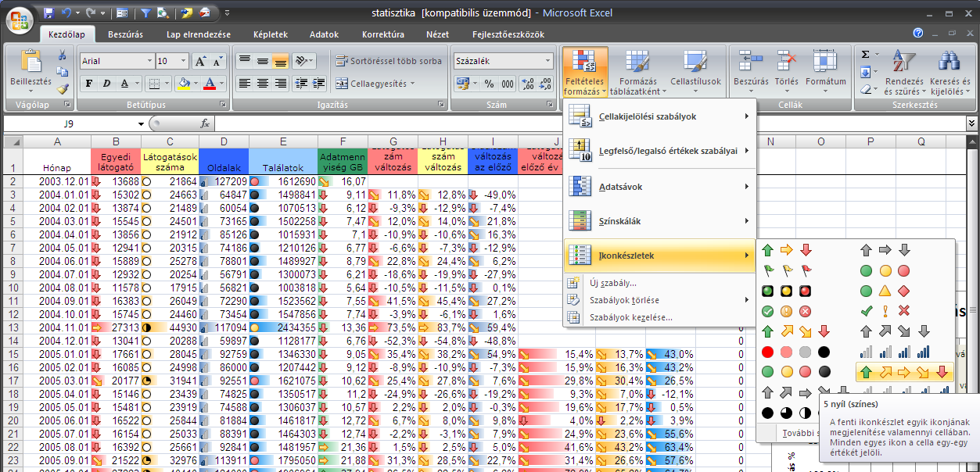Viewport: 980px width, 472px height.
Task: Toggle italic (D) formatting
Action: 106,84
